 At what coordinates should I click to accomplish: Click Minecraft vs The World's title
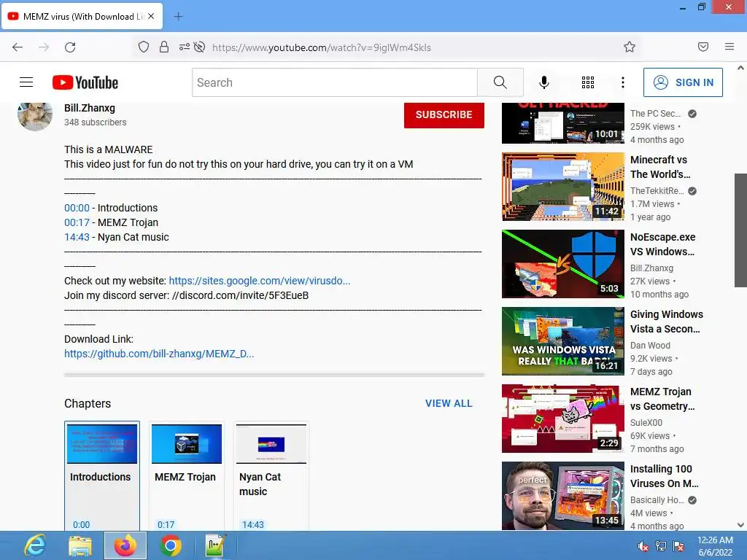(x=660, y=167)
